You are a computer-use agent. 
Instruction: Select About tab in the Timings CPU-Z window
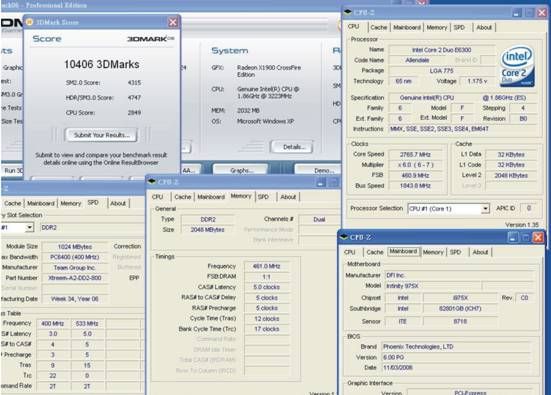(288, 197)
